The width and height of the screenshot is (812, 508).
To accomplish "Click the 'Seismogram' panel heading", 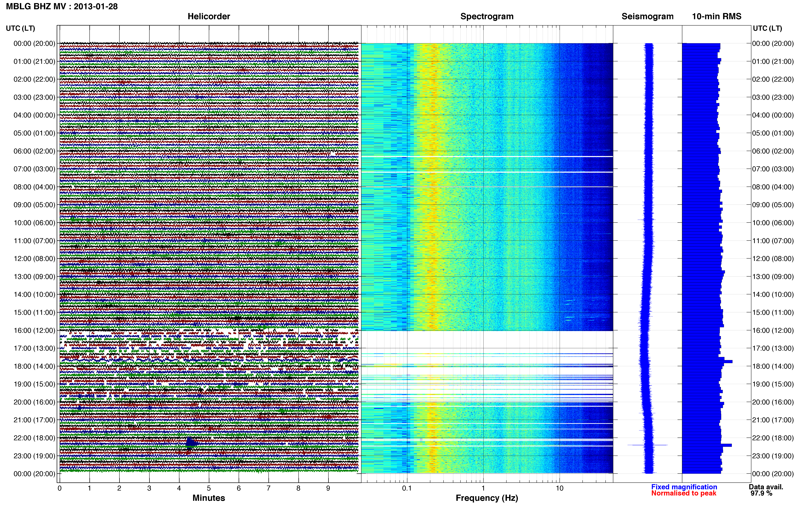I will (x=647, y=16).
